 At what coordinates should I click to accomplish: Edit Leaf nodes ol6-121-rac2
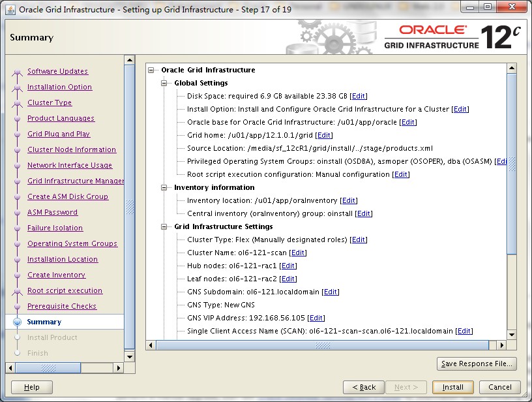click(288, 279)
